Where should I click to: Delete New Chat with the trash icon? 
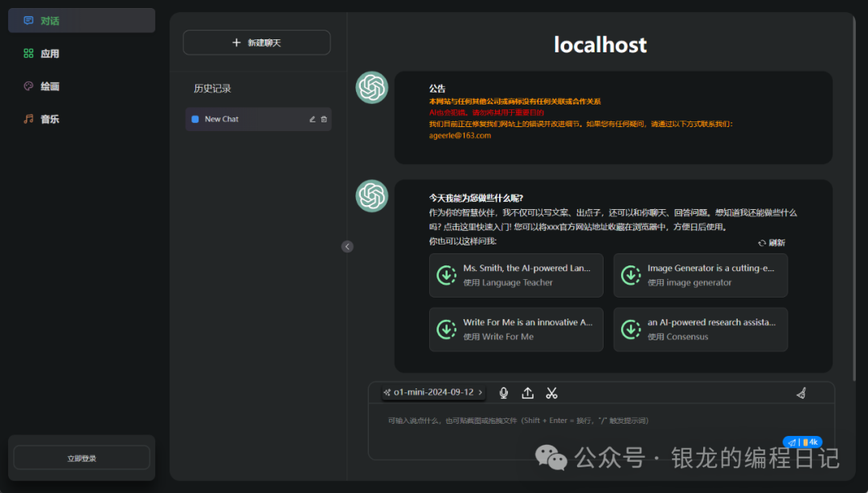coord(324,119)
